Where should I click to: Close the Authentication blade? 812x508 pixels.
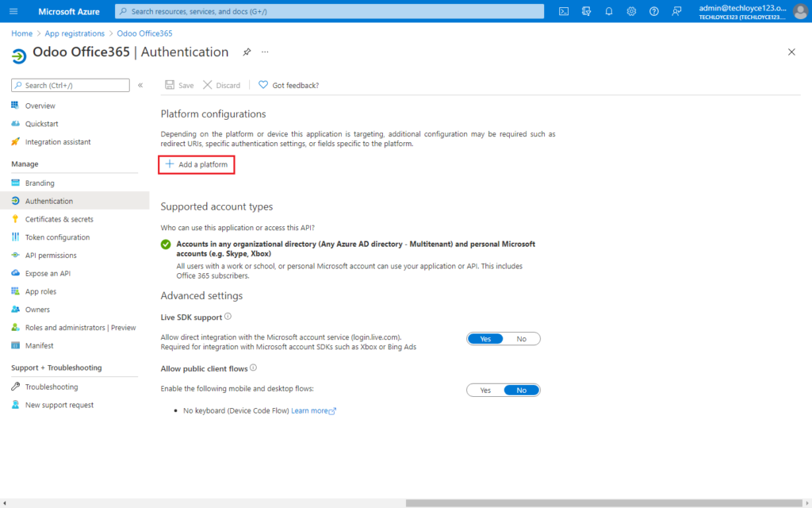pyautogui.click(x=791, y=52)
